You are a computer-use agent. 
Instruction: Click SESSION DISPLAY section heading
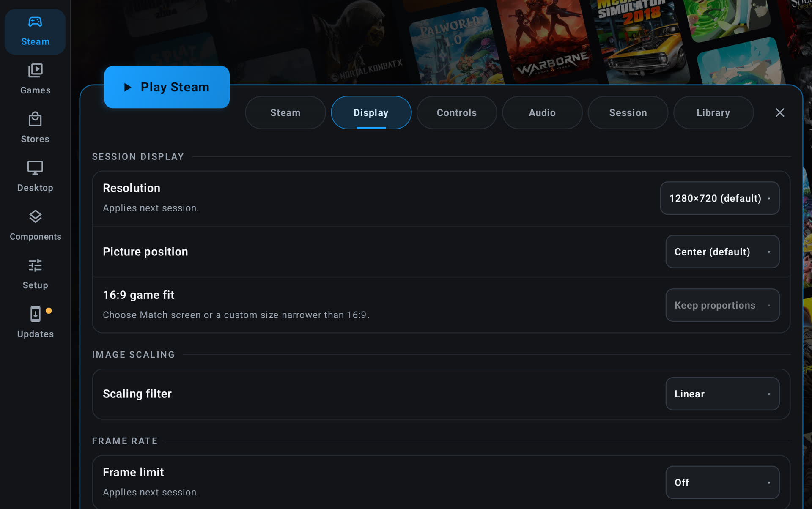(x=138, y=156)
